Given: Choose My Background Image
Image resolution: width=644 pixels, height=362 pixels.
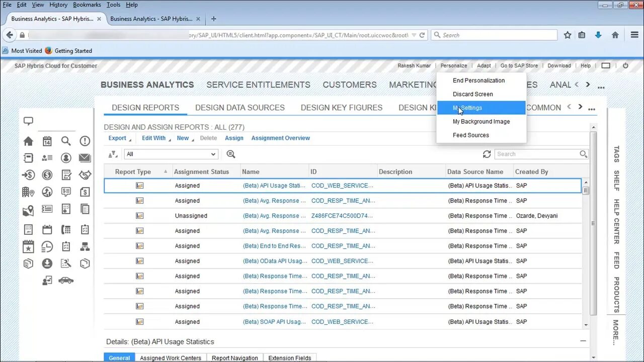Looking at the screenshot, I should pos(481,121).
